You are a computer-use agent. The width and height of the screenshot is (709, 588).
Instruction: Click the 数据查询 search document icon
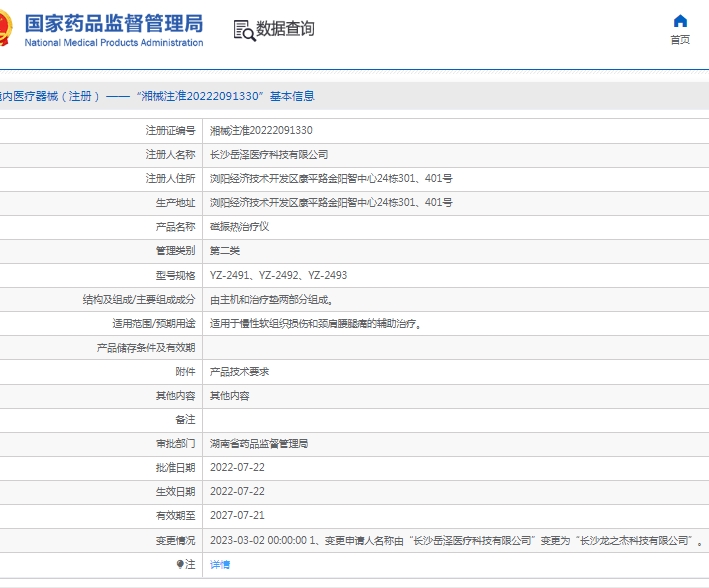[x=244, y=30]
